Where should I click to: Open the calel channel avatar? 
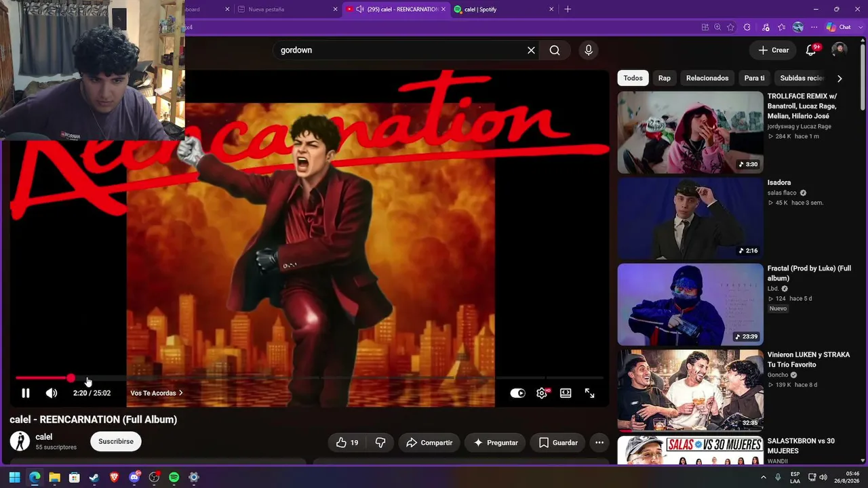pyautogui.click(x=20, y=441)
